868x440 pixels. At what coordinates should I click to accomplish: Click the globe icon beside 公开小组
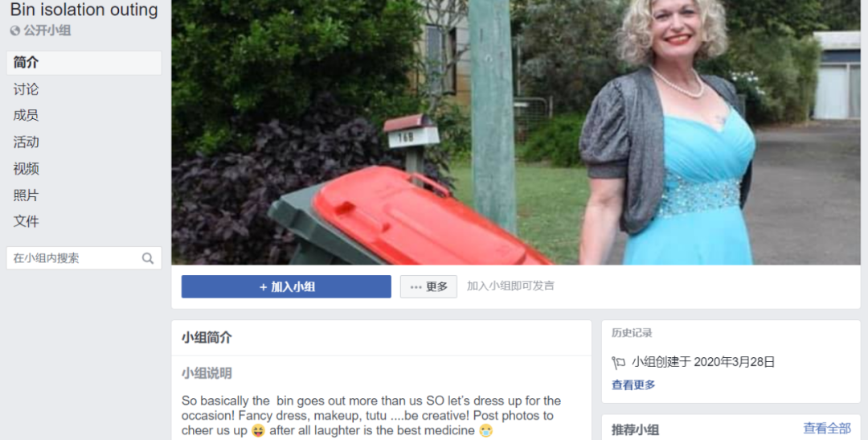15,31
